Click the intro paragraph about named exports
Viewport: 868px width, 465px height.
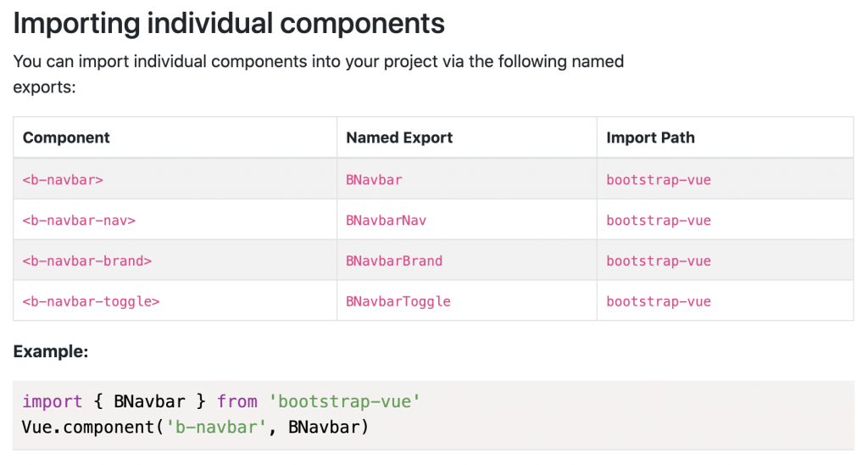(x=318, y=74)
